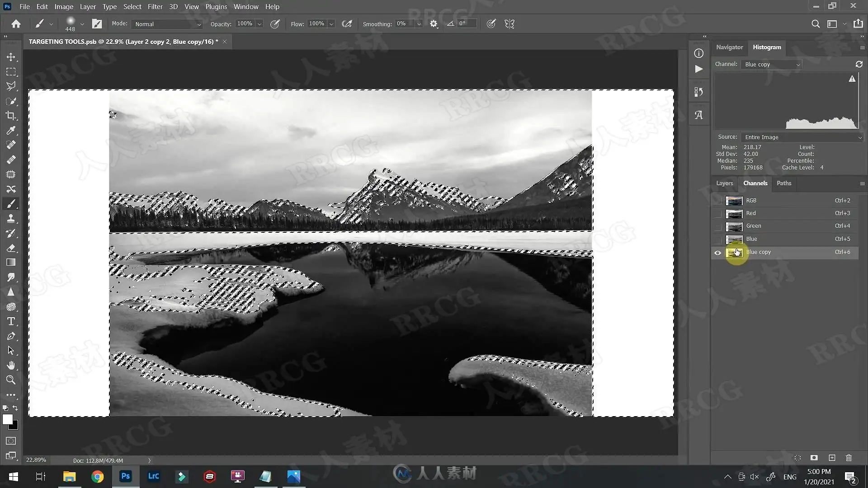Toggle Quick Mask mode

(x=11, y=441)
